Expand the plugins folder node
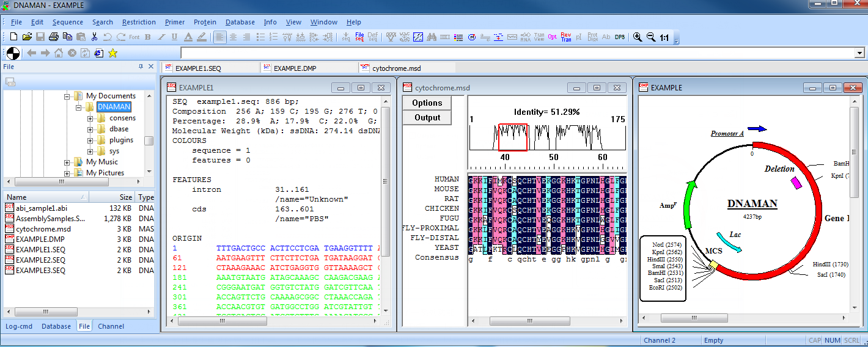This screenshot has width=868, height=347. tap(90, 140)
